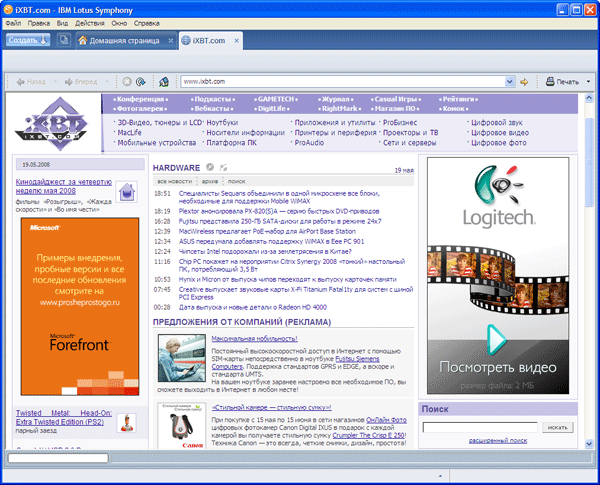This screenshot has height=485, width=600.
Task: Expand the address bar URL dropdown
Action: point(509,82)
